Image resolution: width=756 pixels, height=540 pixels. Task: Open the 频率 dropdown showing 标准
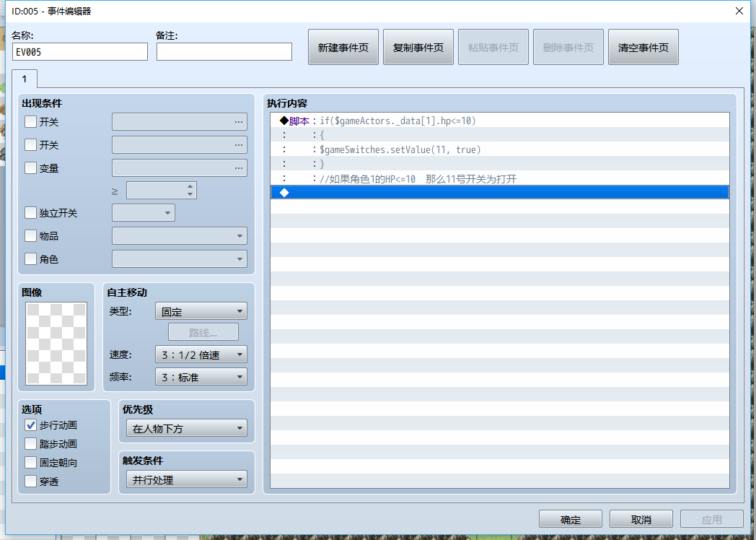201,377
